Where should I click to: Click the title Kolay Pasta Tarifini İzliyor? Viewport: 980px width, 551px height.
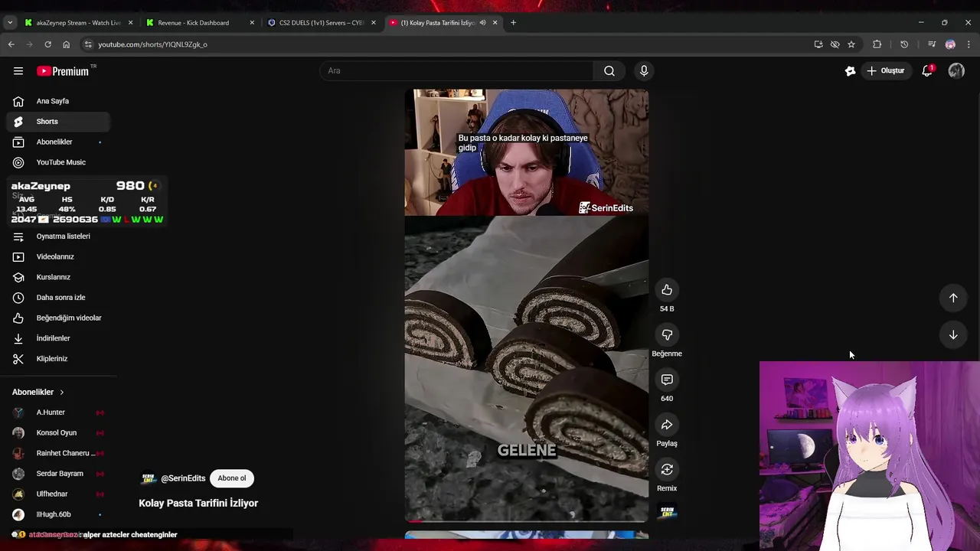click(198, 504)
